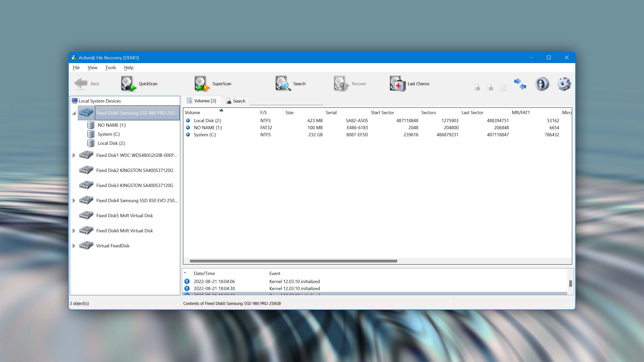
Task: Sort by the Size column header
Action: (303, 113)
